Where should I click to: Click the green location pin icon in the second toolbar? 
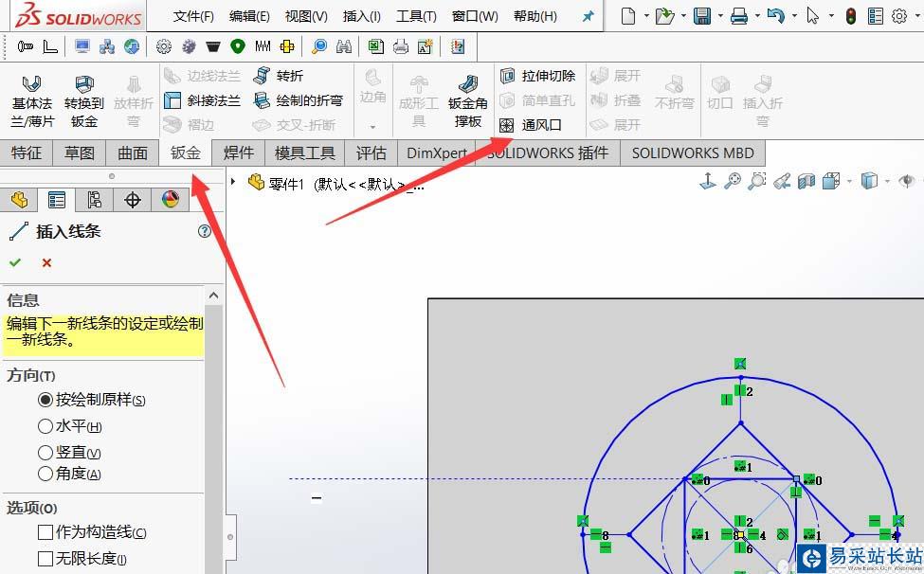point(238,45)
